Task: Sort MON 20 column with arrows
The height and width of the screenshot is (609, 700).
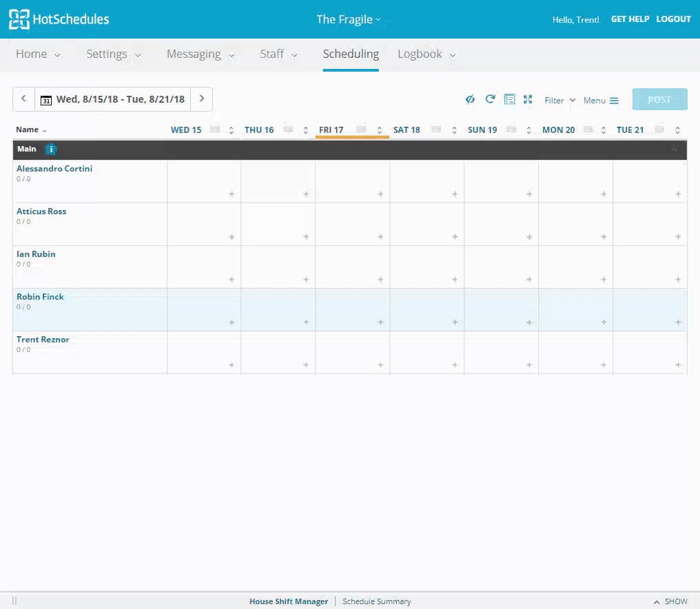Action: click(603, 130)
